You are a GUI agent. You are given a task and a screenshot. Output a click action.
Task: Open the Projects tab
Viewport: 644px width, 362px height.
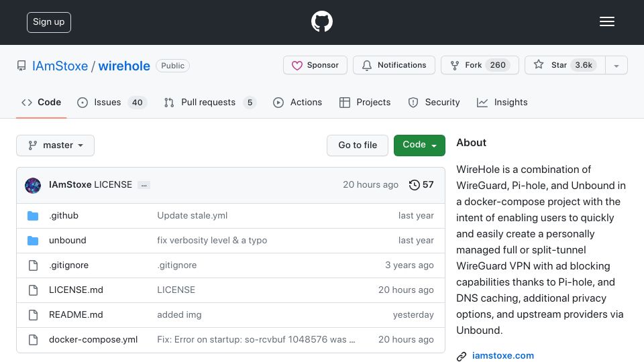pyautogui.click(x=365, y=102)
